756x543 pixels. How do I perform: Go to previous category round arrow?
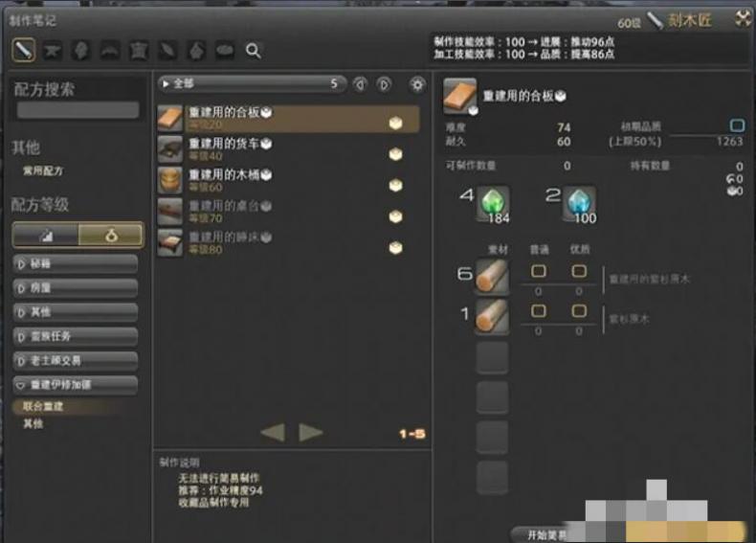(x=360, y=84)
